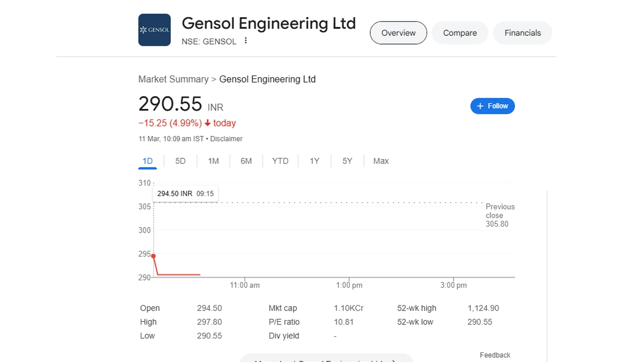
Task: Click the Gensol company logo
Action: [155, 30]
